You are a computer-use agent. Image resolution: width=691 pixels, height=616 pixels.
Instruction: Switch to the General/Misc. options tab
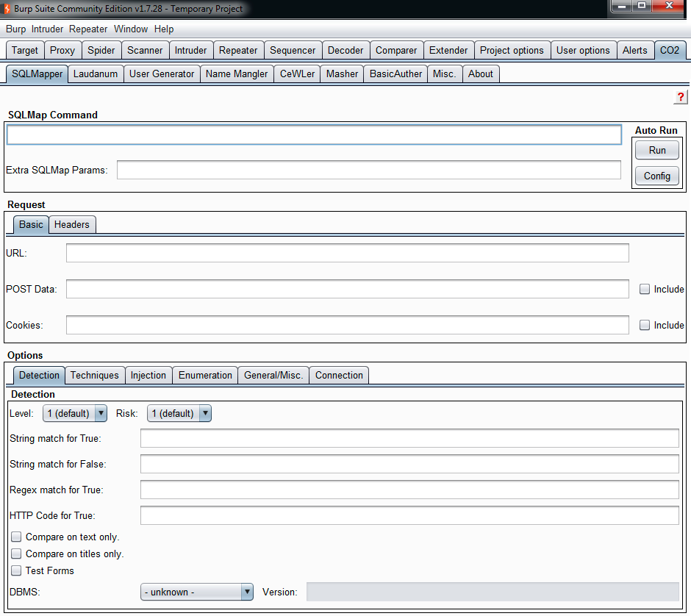coord(273,376)
